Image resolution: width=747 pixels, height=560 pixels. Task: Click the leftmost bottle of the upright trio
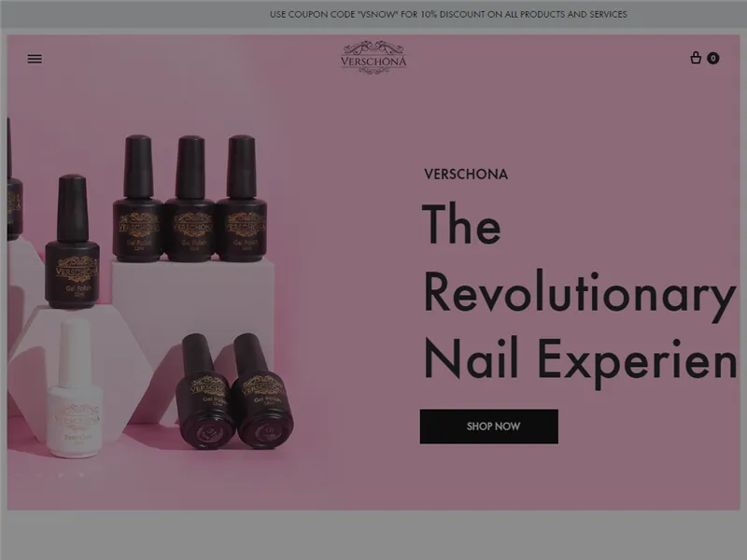tap(138, 199)
